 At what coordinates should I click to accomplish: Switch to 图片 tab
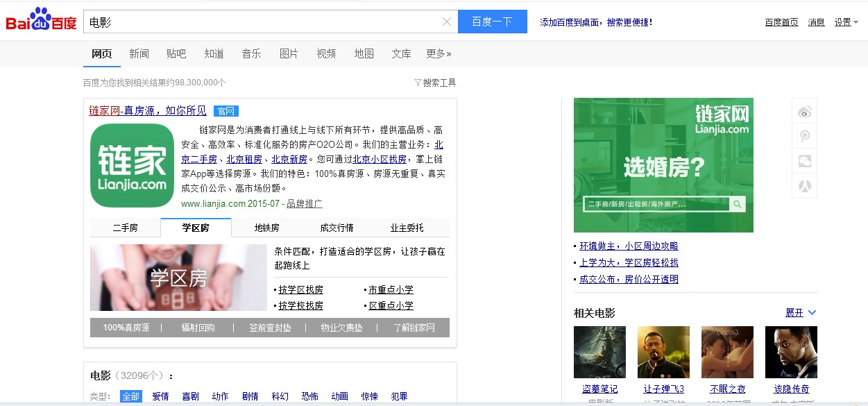pos(289,53)
